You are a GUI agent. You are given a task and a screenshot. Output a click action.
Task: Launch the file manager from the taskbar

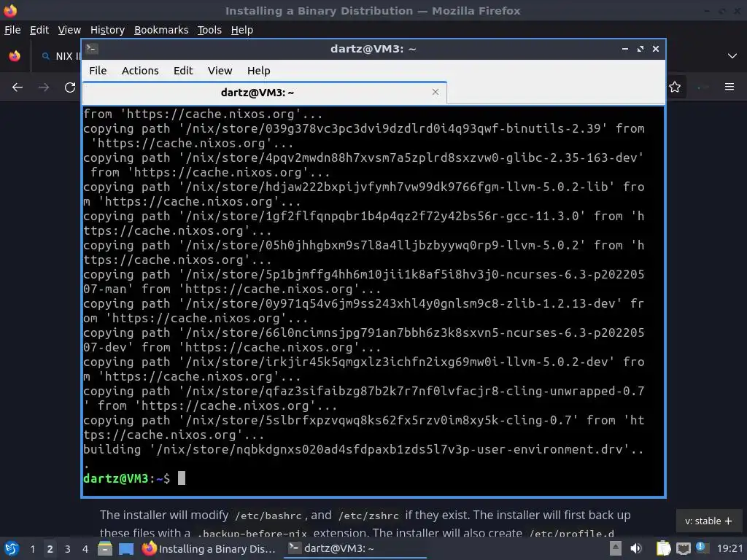(105, 548)
